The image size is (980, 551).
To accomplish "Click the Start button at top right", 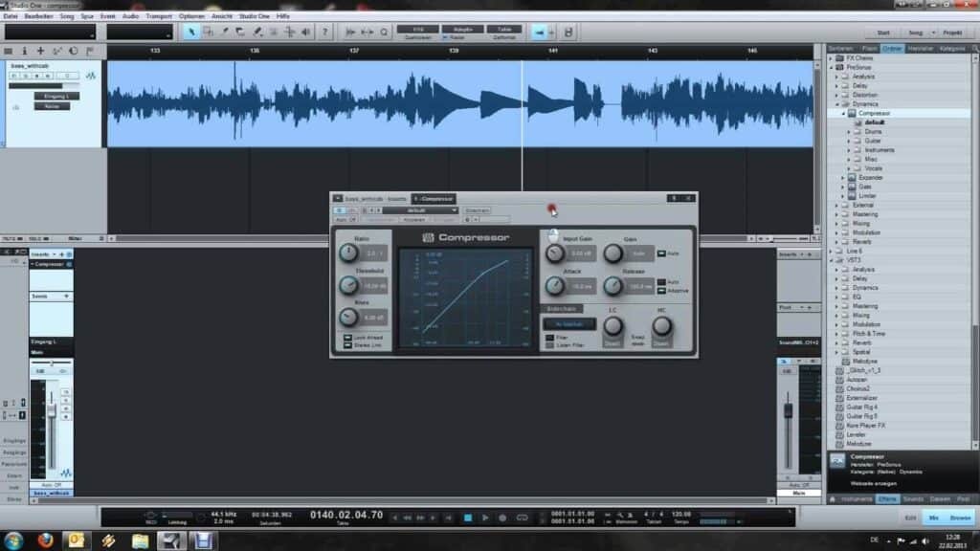I will tap(883, 33).
